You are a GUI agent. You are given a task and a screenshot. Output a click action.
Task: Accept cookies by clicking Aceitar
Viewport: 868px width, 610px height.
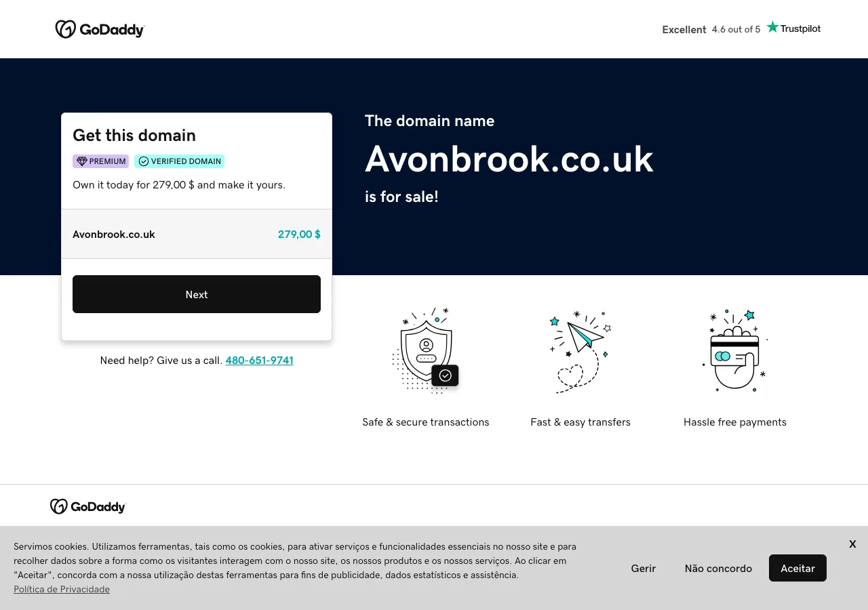pos(797,568)
